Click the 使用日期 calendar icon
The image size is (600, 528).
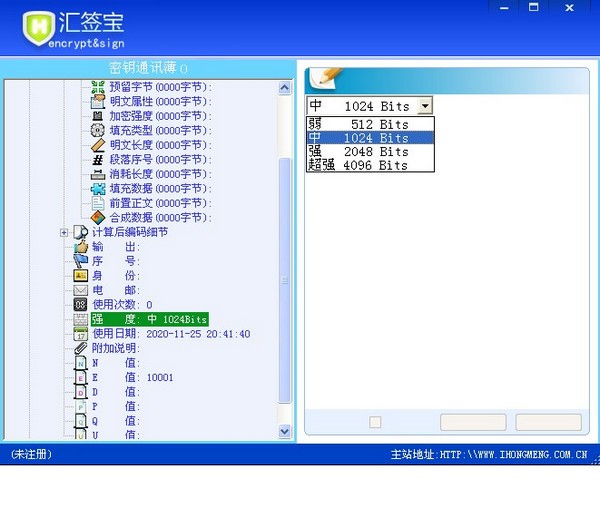pos(81,334)
